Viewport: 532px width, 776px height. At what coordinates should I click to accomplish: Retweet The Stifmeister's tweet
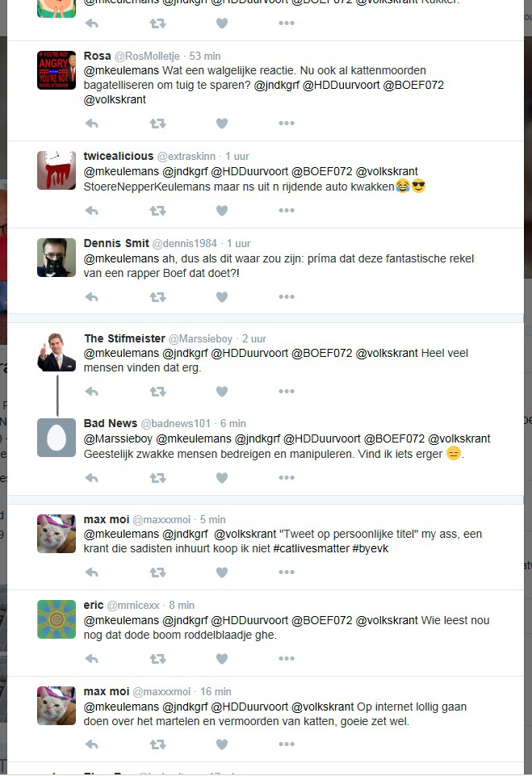158,392
